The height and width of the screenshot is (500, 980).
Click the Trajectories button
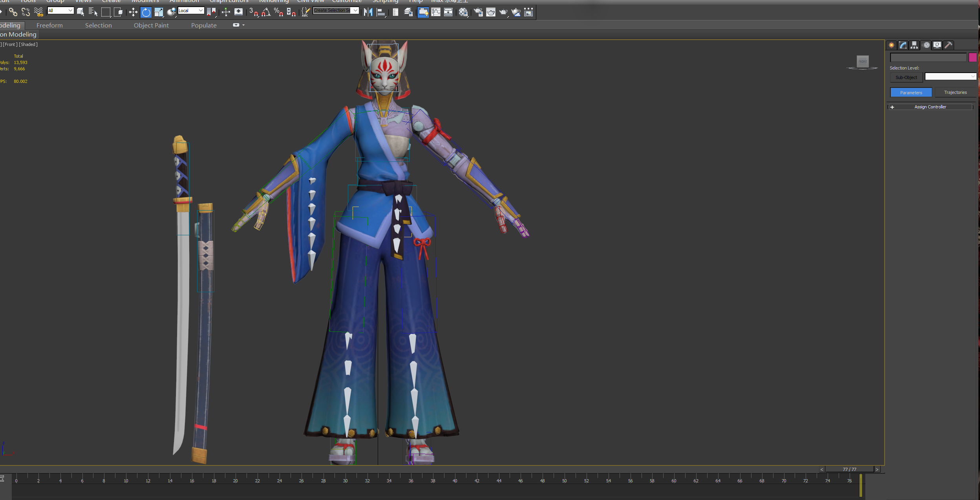pyautogui.click(x=955, y=93)
